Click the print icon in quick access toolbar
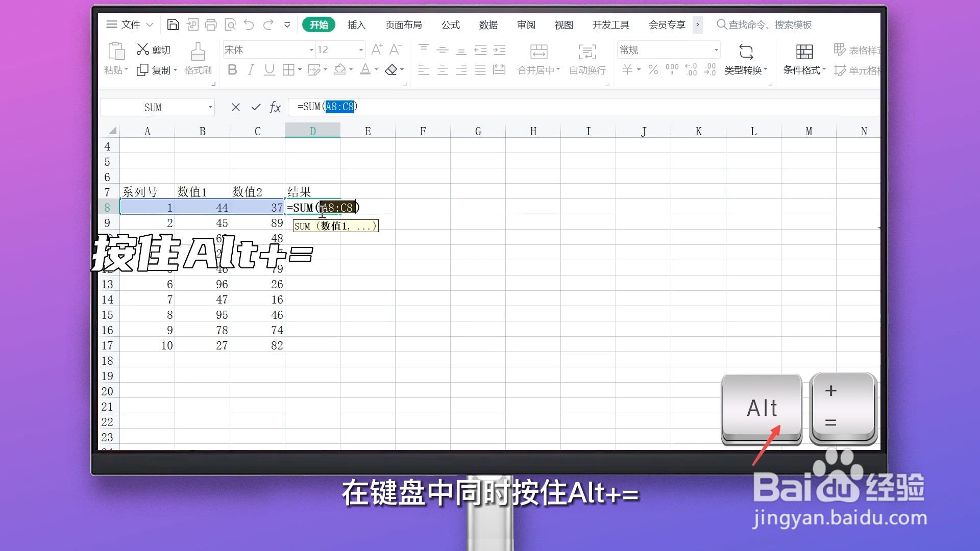 click(211, 24)
